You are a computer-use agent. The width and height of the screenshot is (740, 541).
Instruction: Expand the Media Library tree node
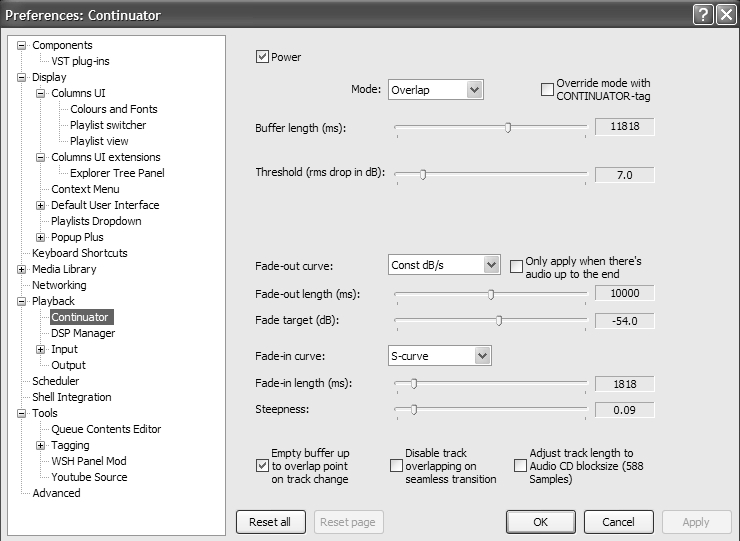[22, 269]
